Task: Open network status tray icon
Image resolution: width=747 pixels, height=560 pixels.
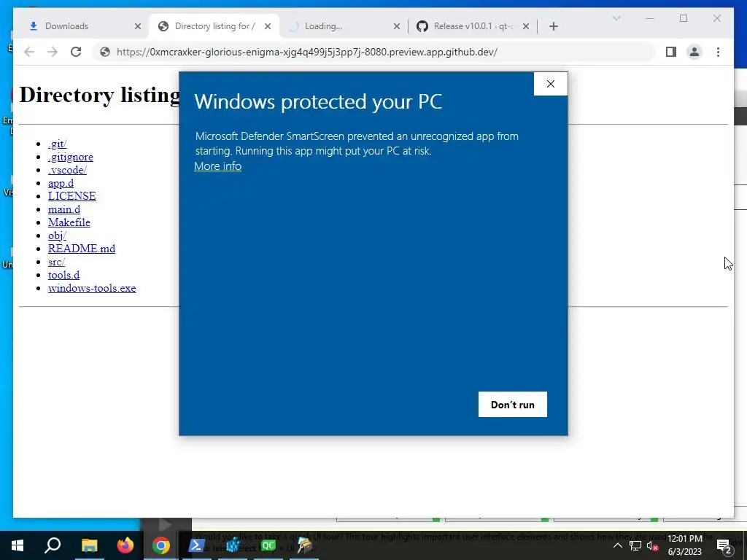Action: 635,545
